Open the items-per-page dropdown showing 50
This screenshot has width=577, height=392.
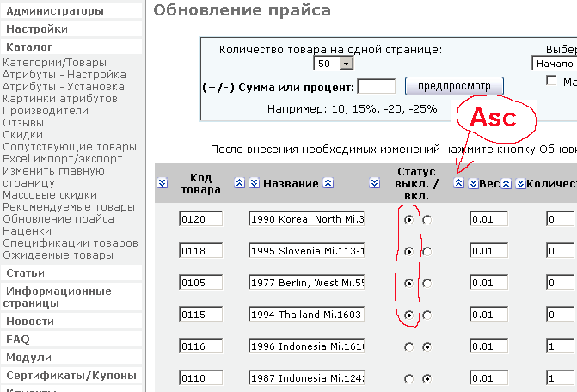tap(334, 64)
